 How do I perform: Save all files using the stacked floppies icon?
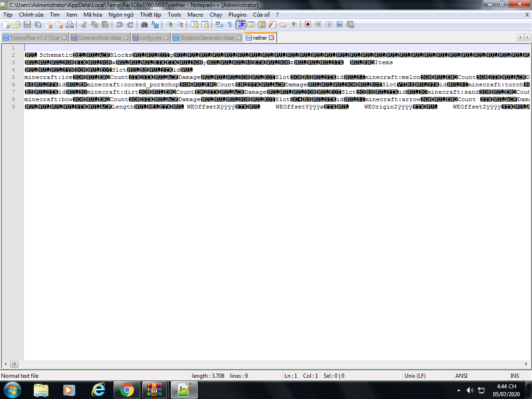(38, 24)
